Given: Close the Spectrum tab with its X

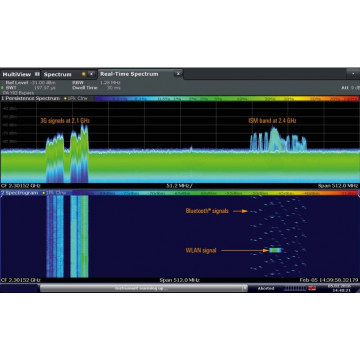Looking at the screenshot, I should tap(91, 74).
